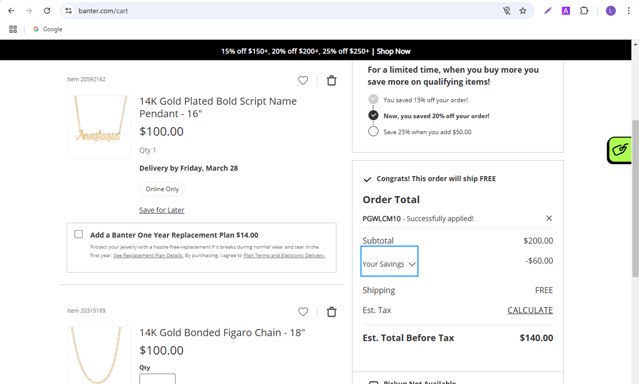Click Save for Later link
The height and width of the screenshot is (384, 639).
[x=162, y=210]
